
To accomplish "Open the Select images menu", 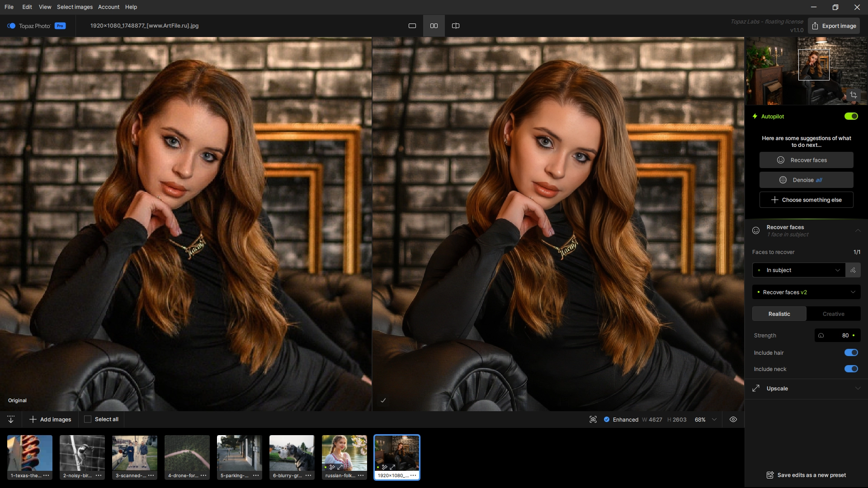I will (75, 7).
